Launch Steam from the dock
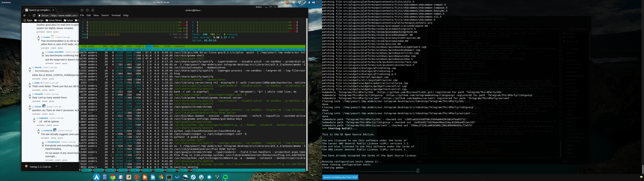This screenshot has height=181, width=644. click(x=177, y=177)
